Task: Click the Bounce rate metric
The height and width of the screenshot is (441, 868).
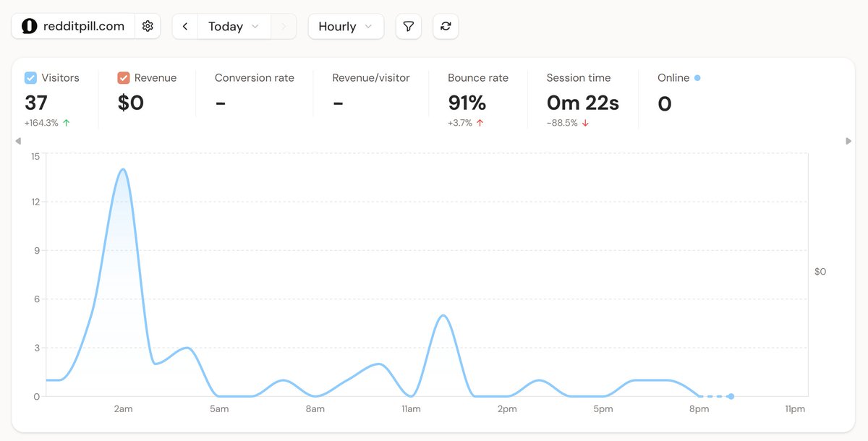Action: [478, 77]
